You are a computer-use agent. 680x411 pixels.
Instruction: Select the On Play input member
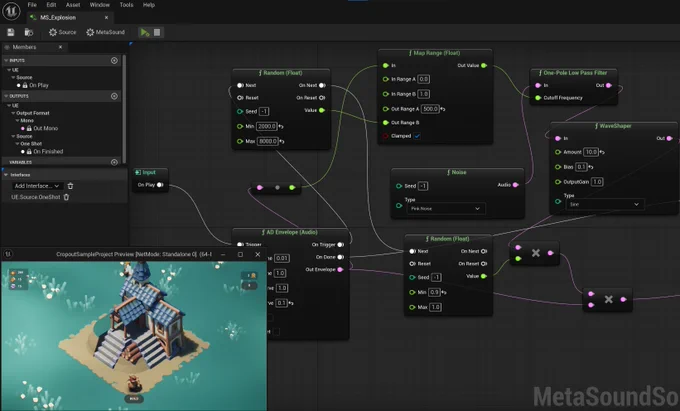[39, 85]
